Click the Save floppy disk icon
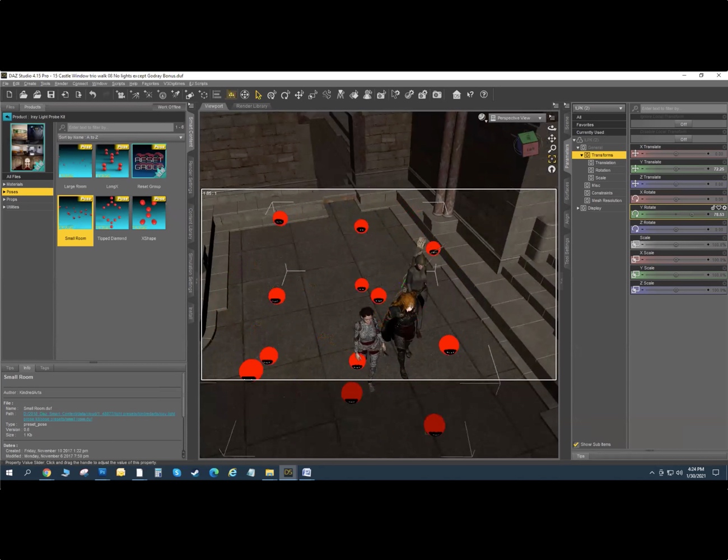Viewport: 728px width, 560px height. tap(51, 95)
